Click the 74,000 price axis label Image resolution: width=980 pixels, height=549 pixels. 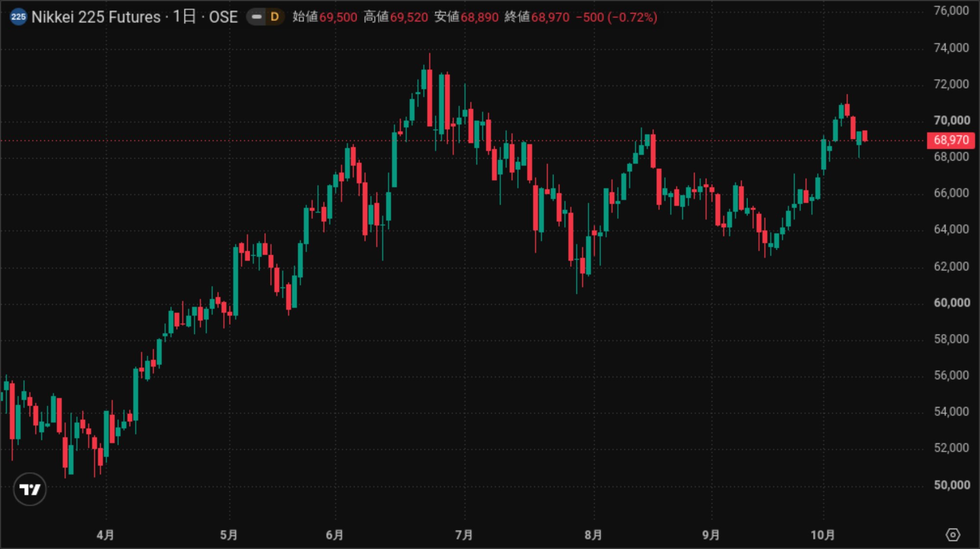coord(951,48)
